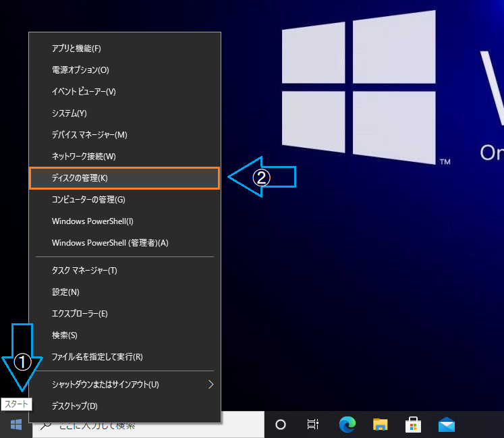Open エクスプローラー(E) entry
The image size is (504, 438).
pyautogui.click(x=125, y=314)
